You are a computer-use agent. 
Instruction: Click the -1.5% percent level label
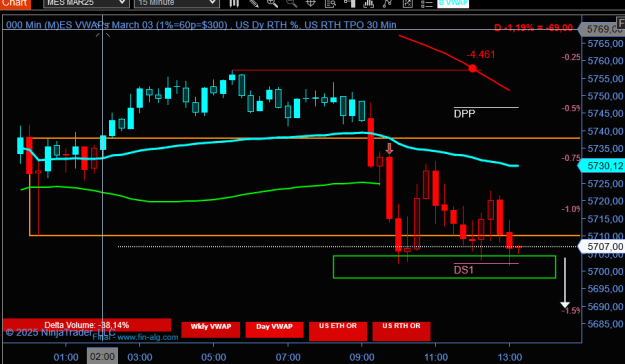[x=571, y=311]
